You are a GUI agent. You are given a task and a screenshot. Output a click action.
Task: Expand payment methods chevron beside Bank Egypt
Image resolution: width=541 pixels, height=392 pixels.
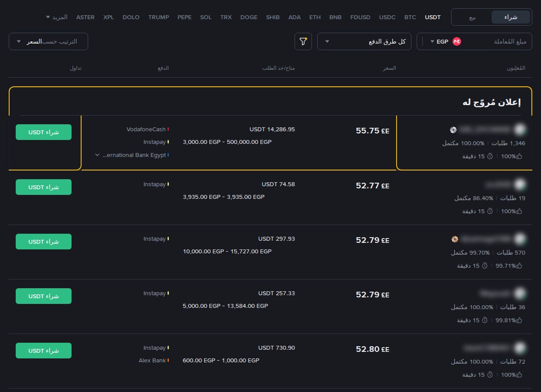click(97, 155)
